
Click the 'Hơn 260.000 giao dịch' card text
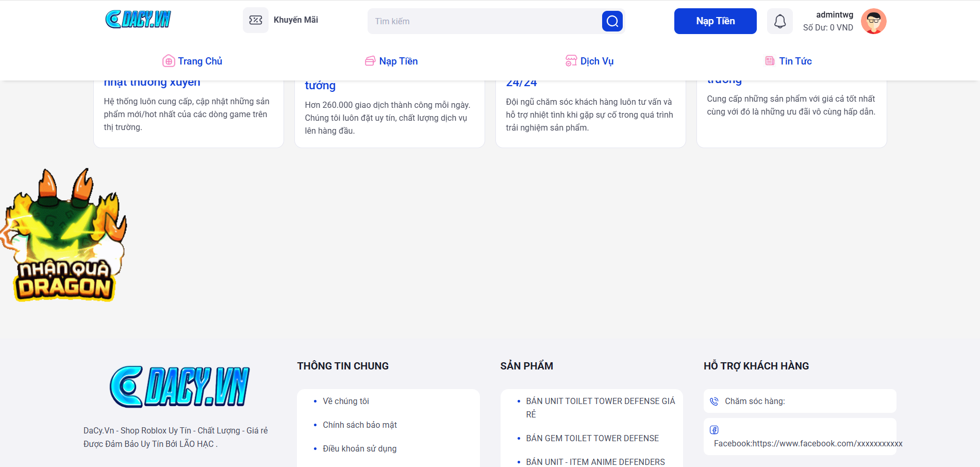(388, 118)
